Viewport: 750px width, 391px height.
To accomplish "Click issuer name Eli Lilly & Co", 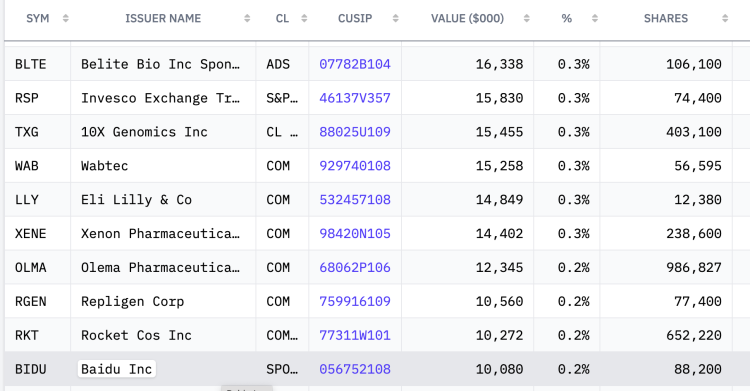I will tap(136, 200).
